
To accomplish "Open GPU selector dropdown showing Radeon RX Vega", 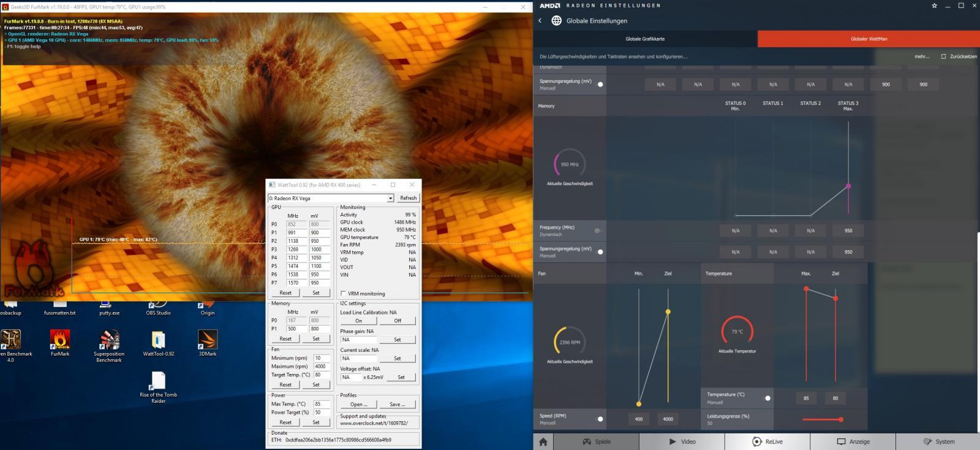I will [331, 198].
